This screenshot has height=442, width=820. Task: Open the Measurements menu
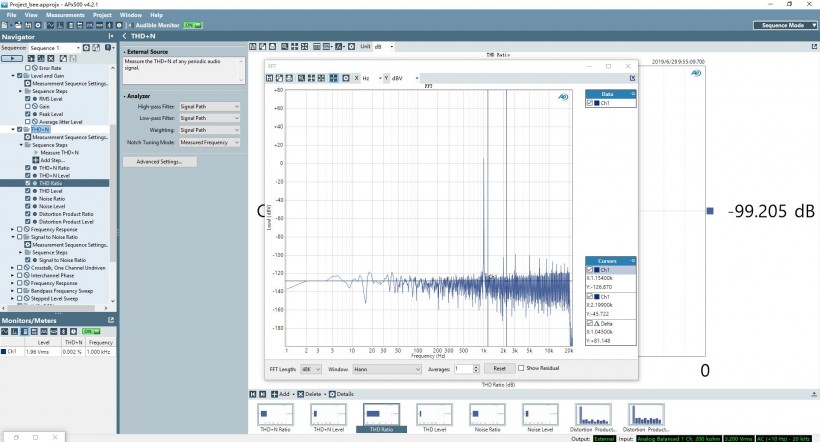click(x=65, y=16)
